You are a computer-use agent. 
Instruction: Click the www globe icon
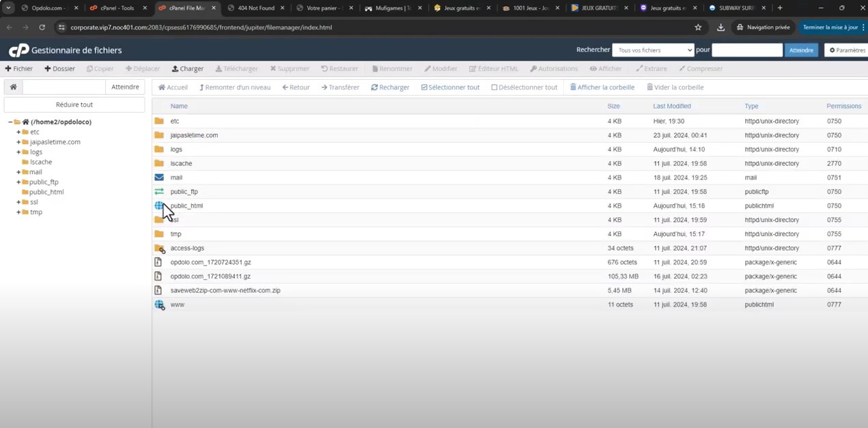[x=159, y=304]
